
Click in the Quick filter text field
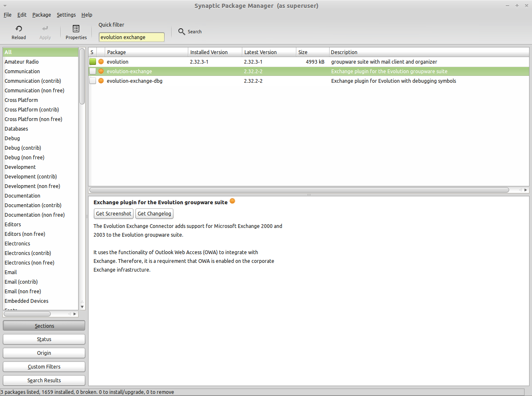(131, 37)
